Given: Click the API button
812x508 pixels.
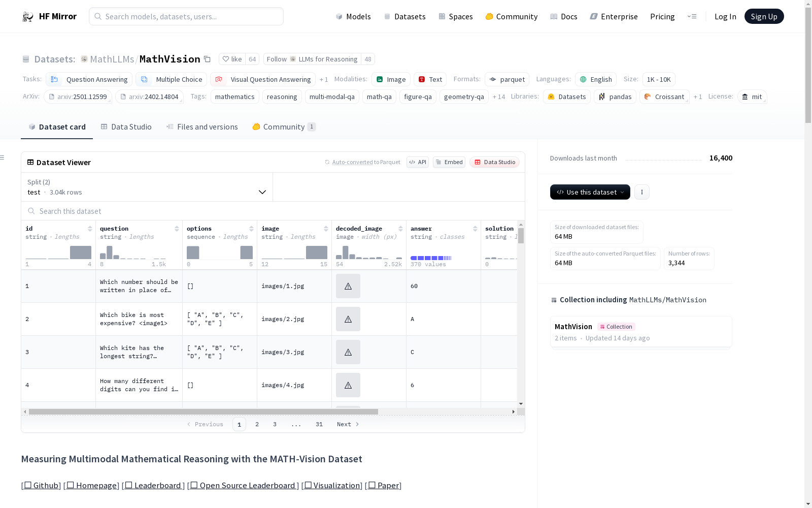Looking at the screenshot, I should [418, 162].
